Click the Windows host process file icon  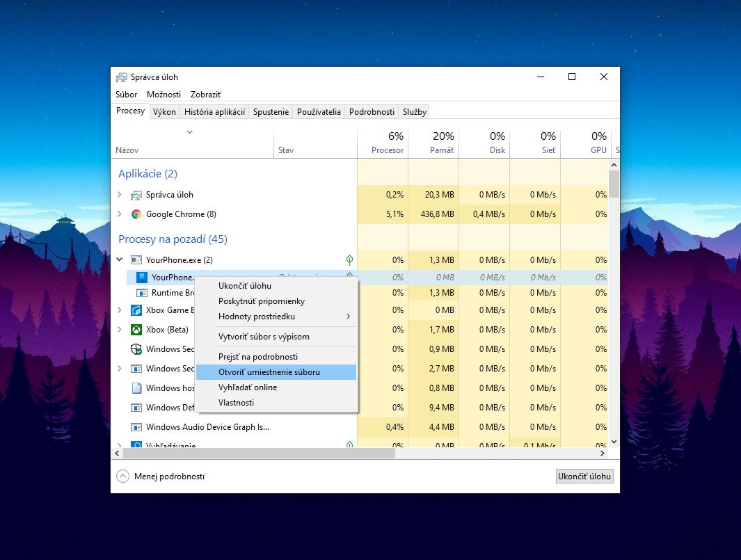tap(136, 388)
